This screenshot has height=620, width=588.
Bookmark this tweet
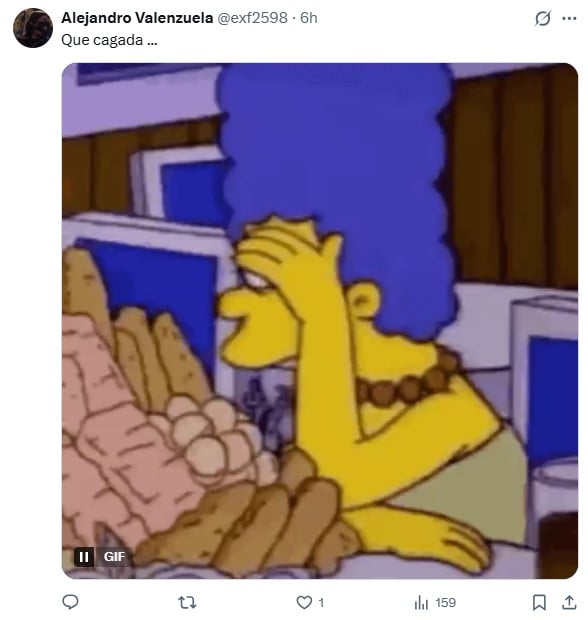(539, 602)
